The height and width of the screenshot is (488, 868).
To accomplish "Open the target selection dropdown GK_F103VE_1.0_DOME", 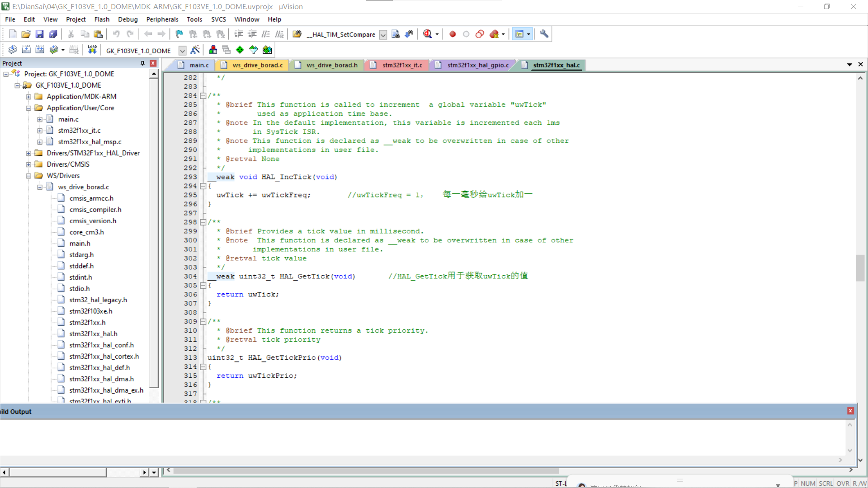I will tap(182, 51).
